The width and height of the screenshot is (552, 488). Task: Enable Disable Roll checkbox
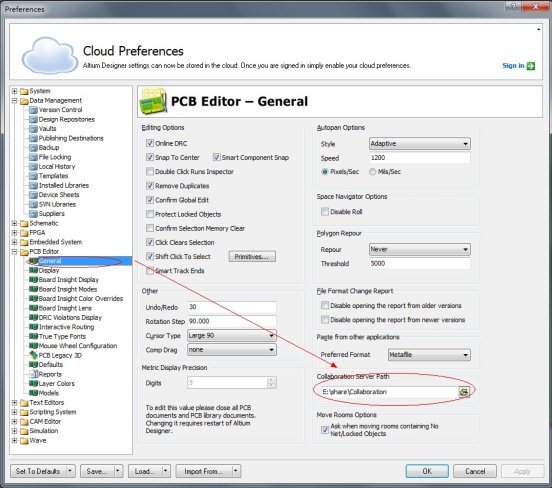pos(325,212)
